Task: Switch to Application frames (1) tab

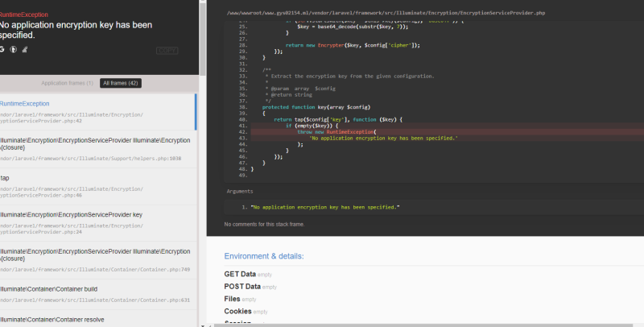Action: pos(67,83)
